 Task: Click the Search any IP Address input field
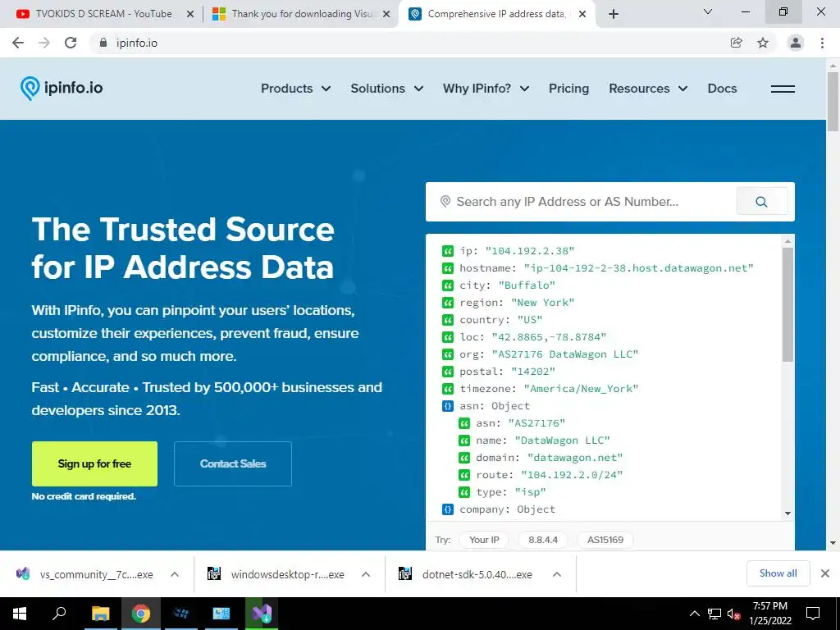pyautogui.click(x=582, y=202)
